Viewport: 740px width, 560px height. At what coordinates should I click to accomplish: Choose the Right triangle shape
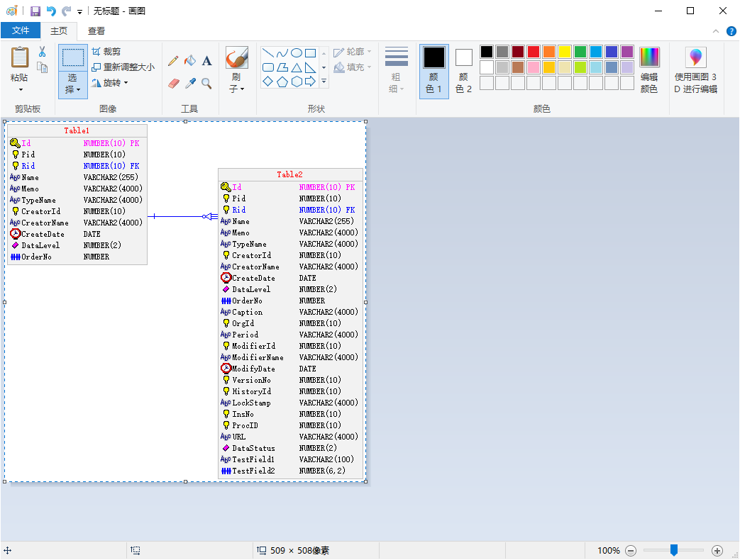[x=311, y=67]
